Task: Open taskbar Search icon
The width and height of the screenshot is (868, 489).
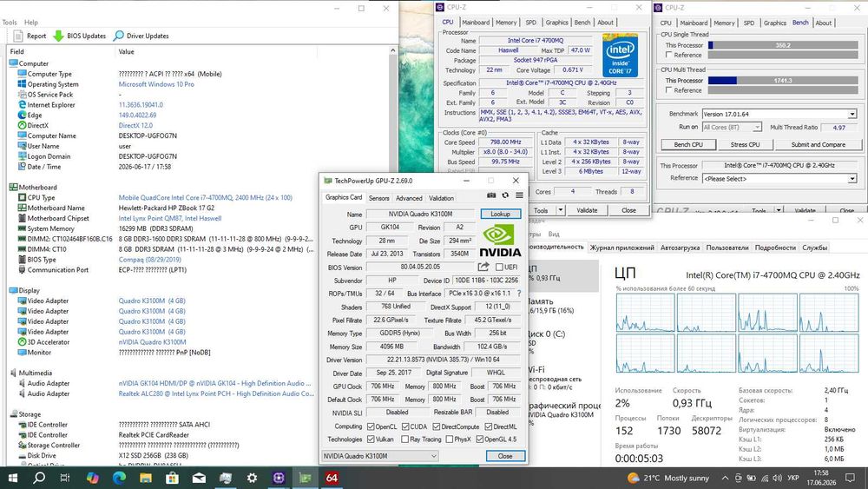Action: 39,478
